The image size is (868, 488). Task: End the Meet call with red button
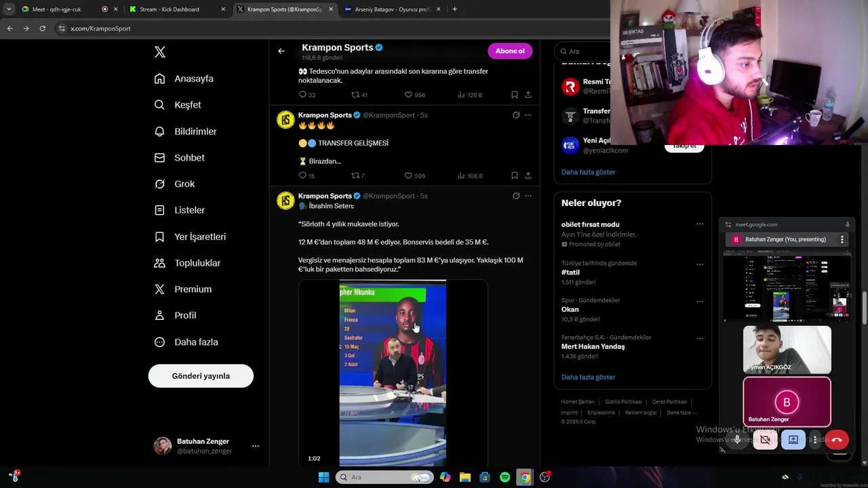837,440
